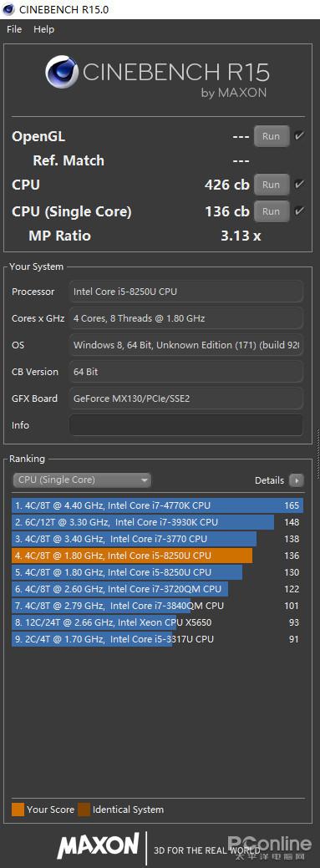
Task: Run the CPU Single Core benchmark
Action: click(272, 211)
